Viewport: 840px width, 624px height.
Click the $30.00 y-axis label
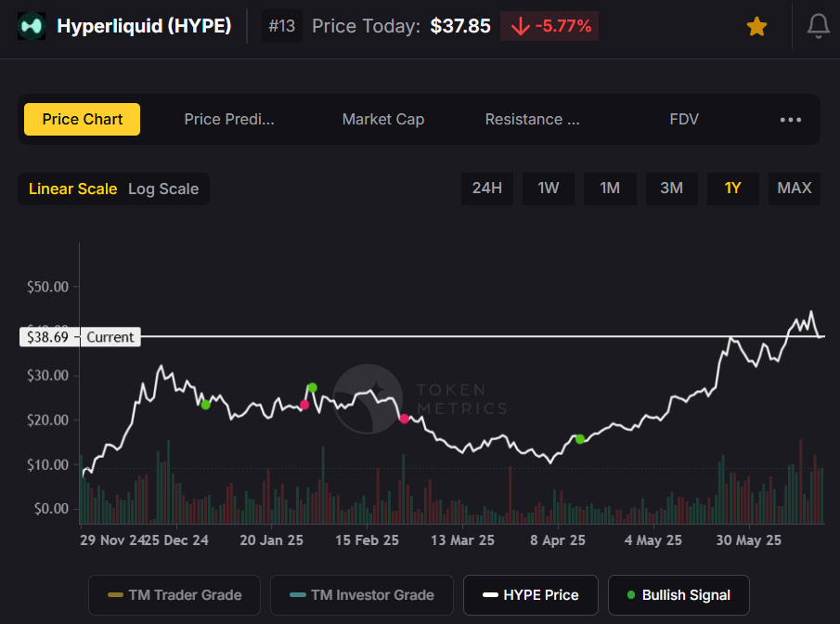(x=47, y=375)
